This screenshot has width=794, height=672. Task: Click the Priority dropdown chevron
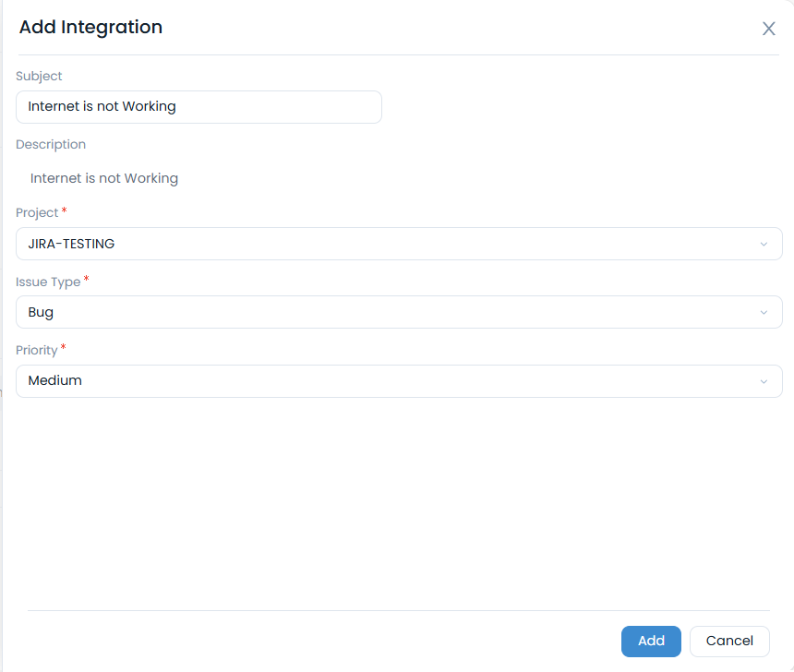[764, 380]
